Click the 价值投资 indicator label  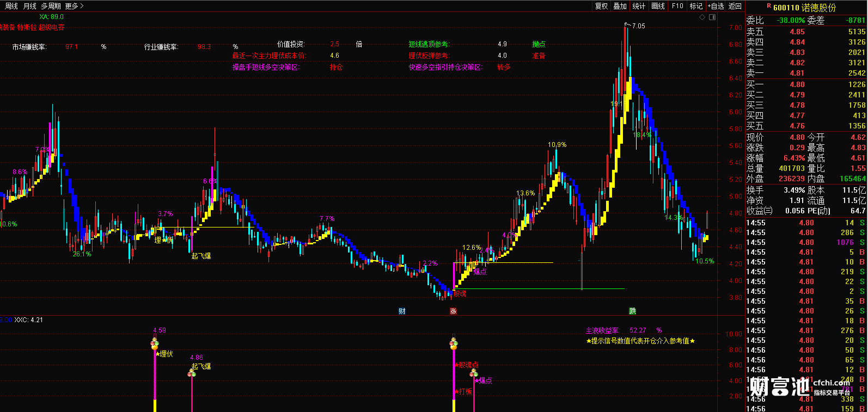pyautogui.click(x=291, y=44)
